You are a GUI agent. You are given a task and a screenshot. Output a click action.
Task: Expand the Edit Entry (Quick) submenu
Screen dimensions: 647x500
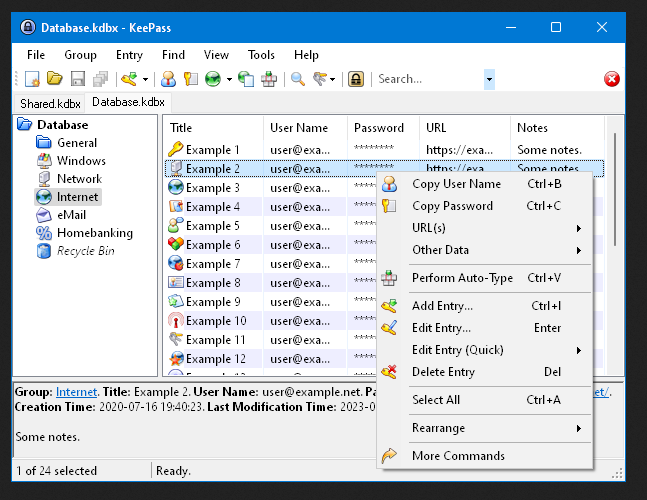pyautogui.click(x=485, y=350)
